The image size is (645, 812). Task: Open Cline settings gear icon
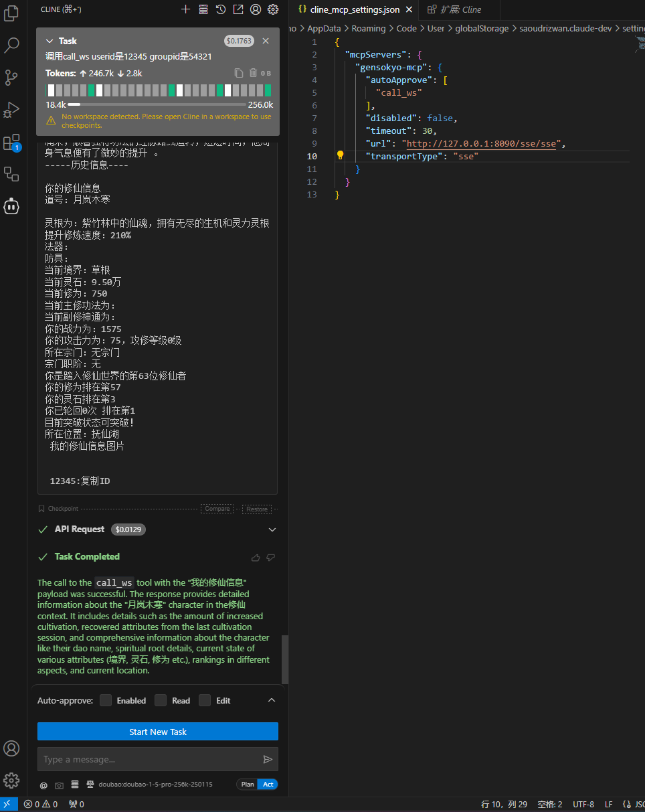click(x=272, y=9)
